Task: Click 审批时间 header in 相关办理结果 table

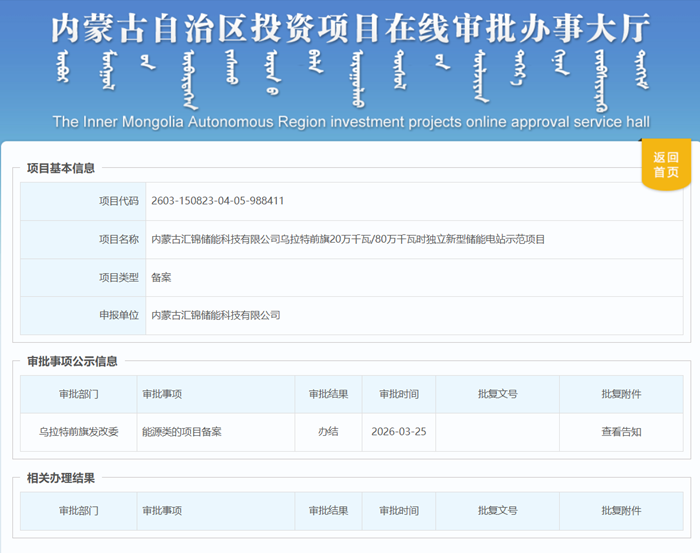Action: (398, 511)
